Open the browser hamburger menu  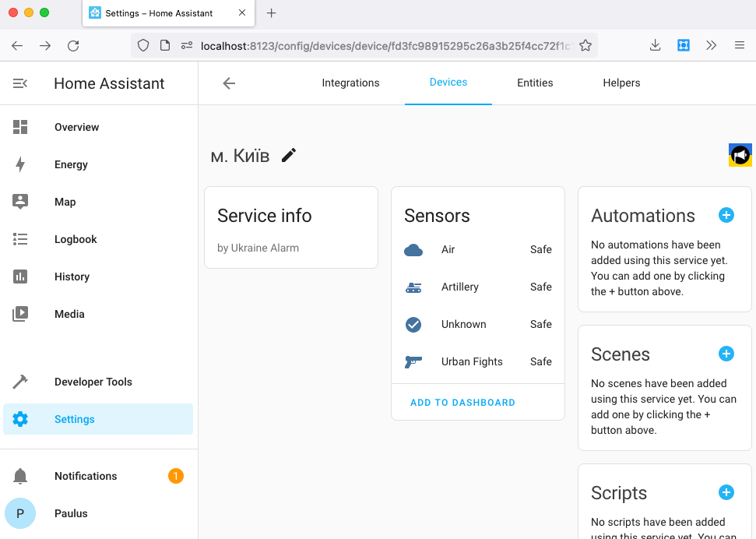(740, 45)
